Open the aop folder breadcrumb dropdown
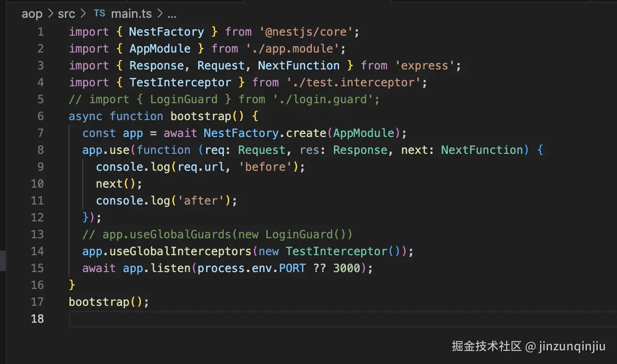 point(32,13)
